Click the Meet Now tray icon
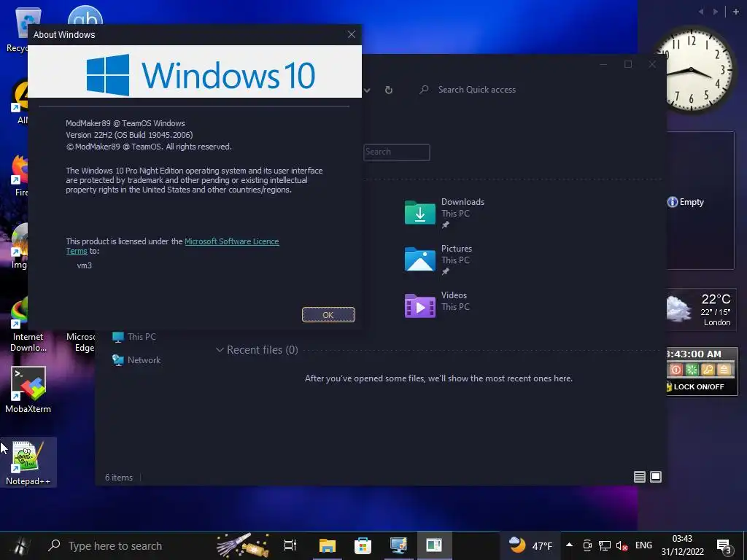This screenshot has height=560, width=747. point(587,545)
